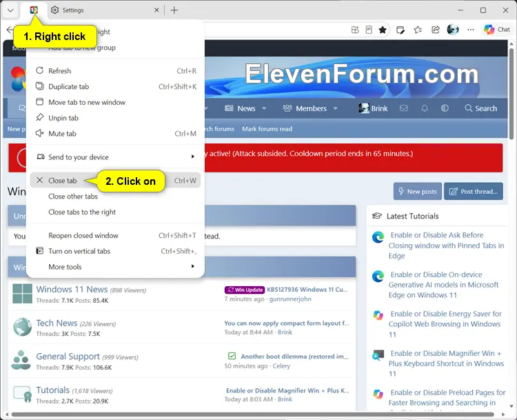The width and height of the screenshot is (517, 420).
Task: Open immersive reader icon in address bar
Action: click(x=369, y=30)
